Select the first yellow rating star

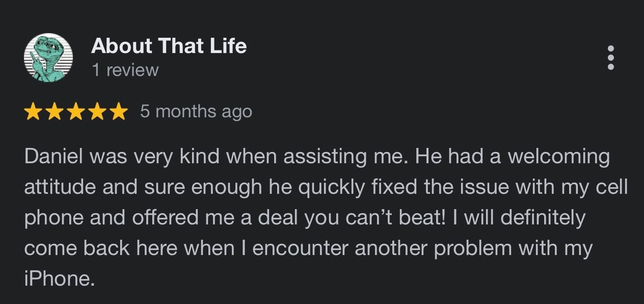tap(33, 111)
